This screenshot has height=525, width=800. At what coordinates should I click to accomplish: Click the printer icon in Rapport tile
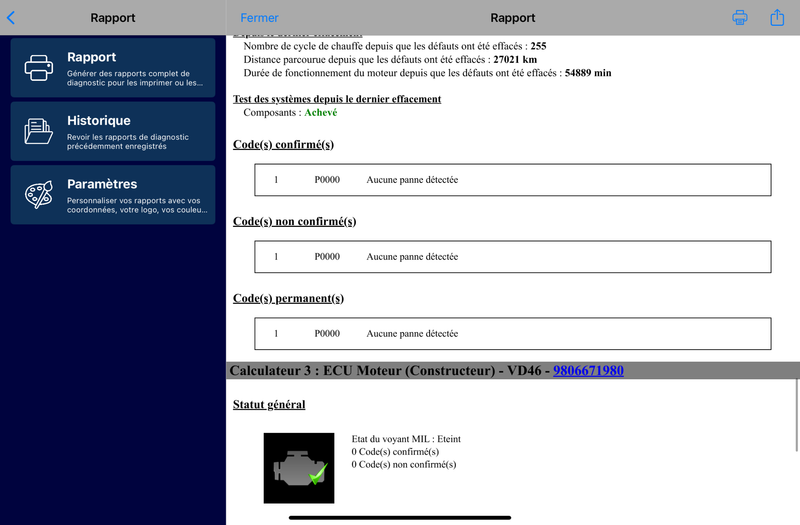click(39, 68)
